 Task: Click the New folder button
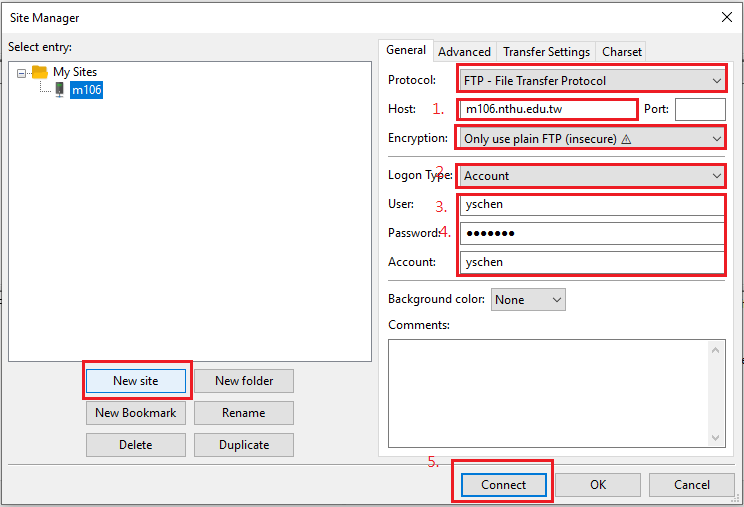click(243, 381)
